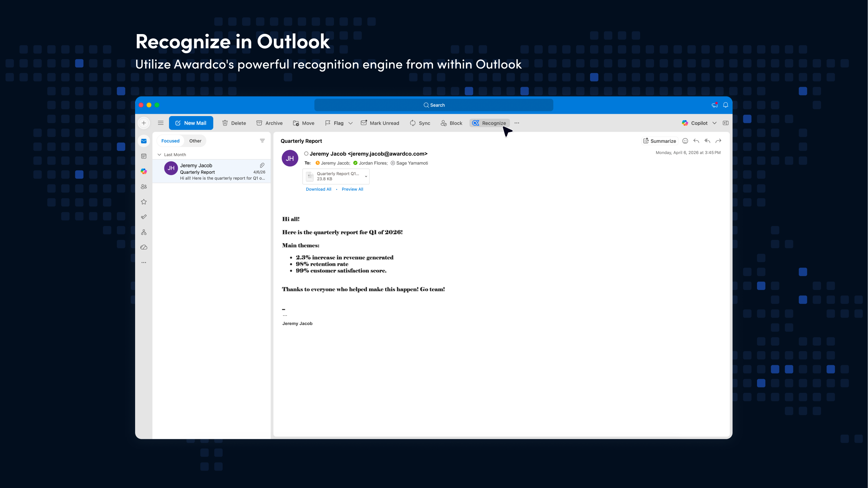Screen dimensions: 868x488
Task: Expand the attachment dropdown arrow
Action: click(366, 176)
